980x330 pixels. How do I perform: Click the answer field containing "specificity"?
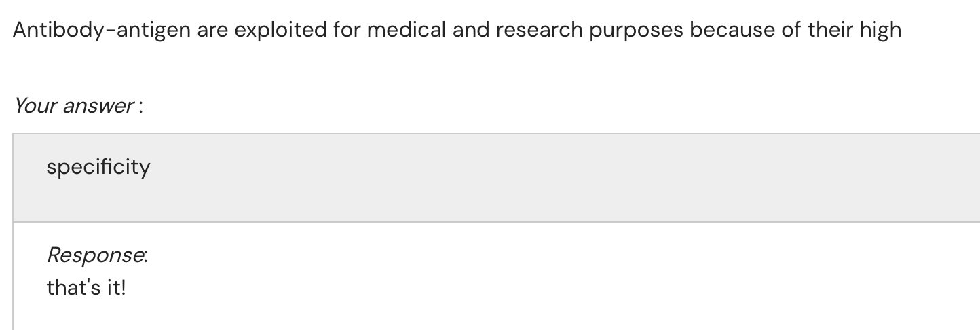coord(495,178)
